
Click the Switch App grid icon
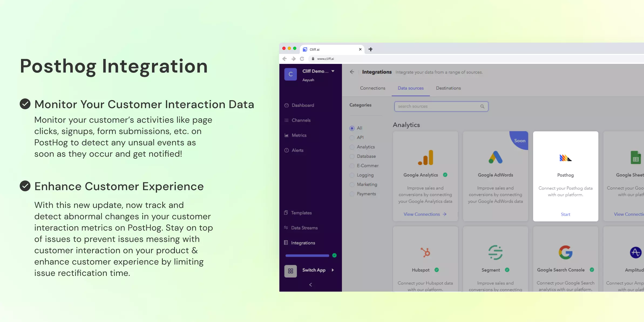(290, 271)
